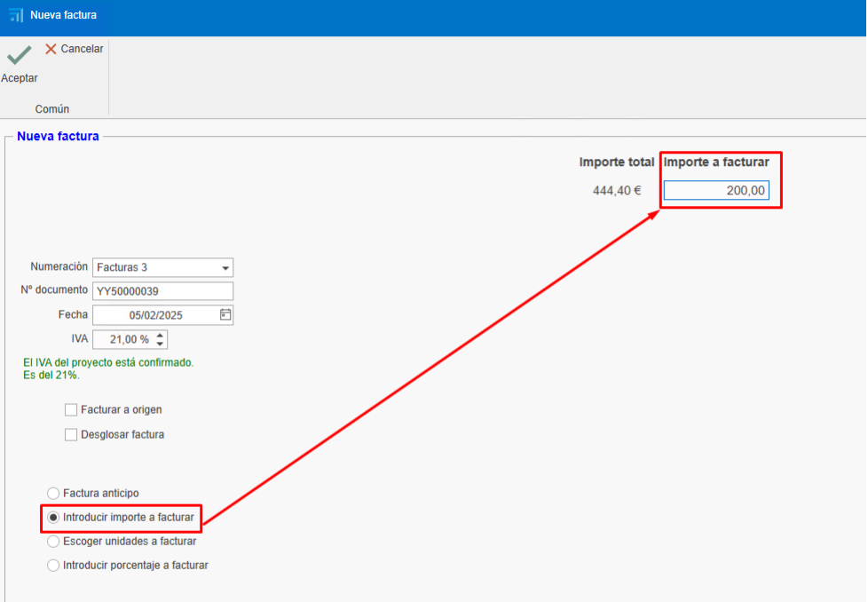
Task: Click the app icon in title bar
Action: [x=15, y=15]
